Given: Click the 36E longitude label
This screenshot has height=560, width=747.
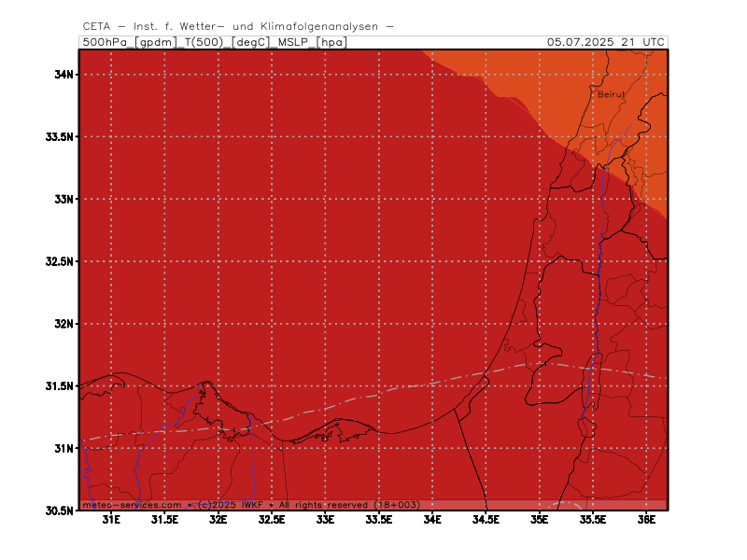Looking at the screenshot, I should (646, 520).
